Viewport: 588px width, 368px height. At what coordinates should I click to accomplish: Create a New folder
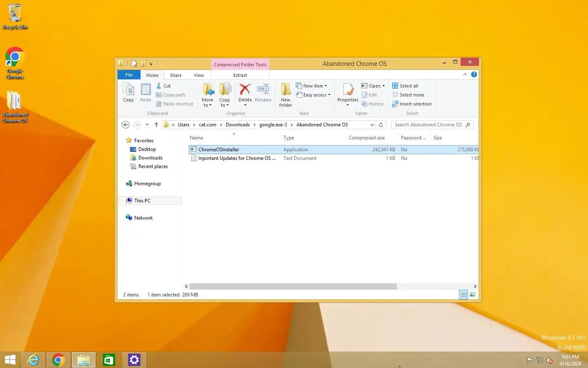point(285,95)
